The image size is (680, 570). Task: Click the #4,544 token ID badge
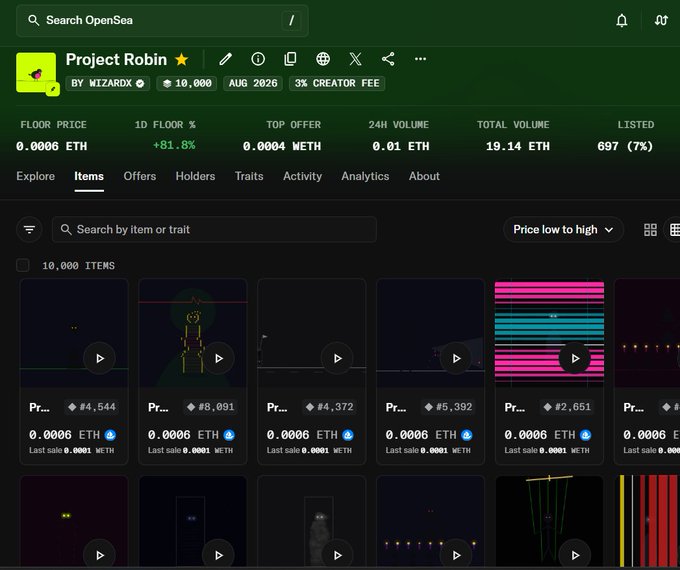[92, 407]
